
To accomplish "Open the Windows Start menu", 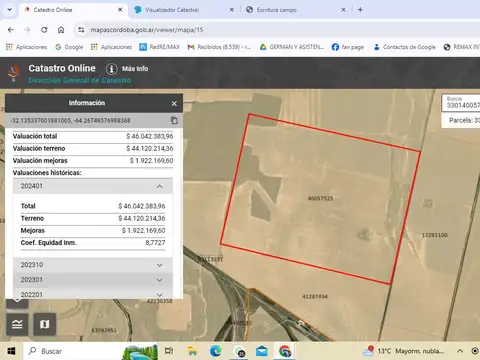I will click(x=11, y=351).
